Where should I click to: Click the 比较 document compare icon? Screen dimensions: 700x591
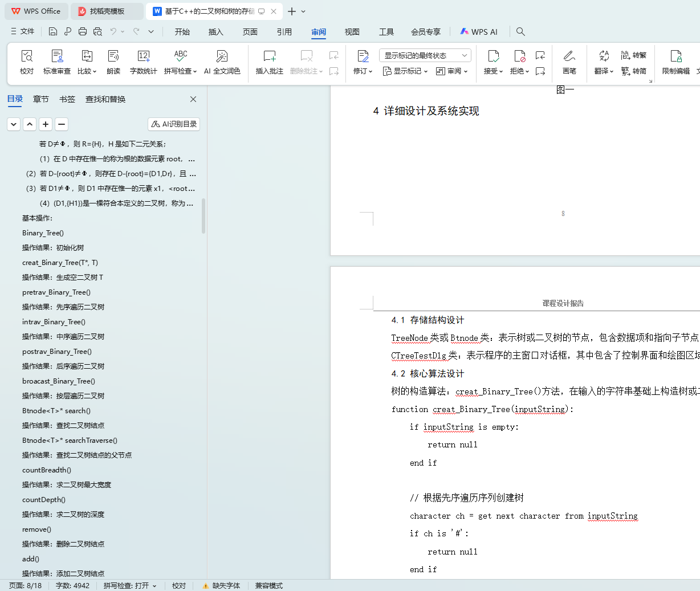(87, 56)
